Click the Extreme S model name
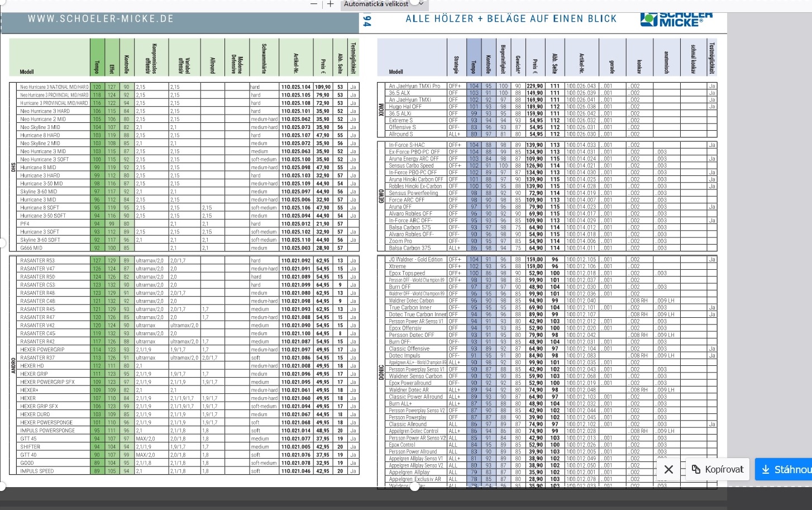 401,120
